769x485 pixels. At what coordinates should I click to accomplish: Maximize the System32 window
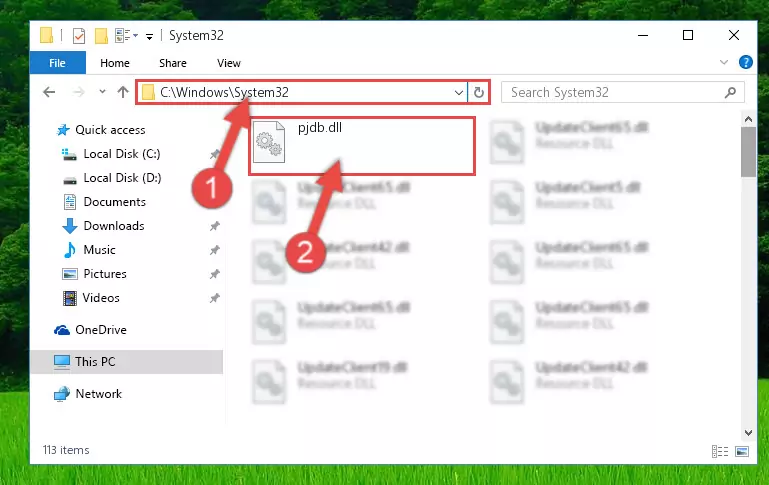pos(688,35)
